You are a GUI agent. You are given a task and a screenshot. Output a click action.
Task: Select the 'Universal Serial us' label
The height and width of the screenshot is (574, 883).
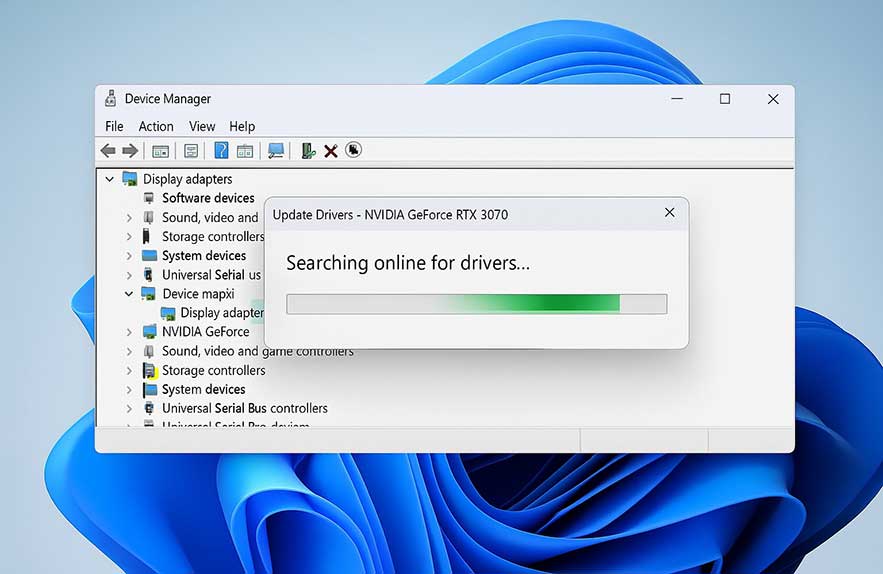(x=212, y=274)
